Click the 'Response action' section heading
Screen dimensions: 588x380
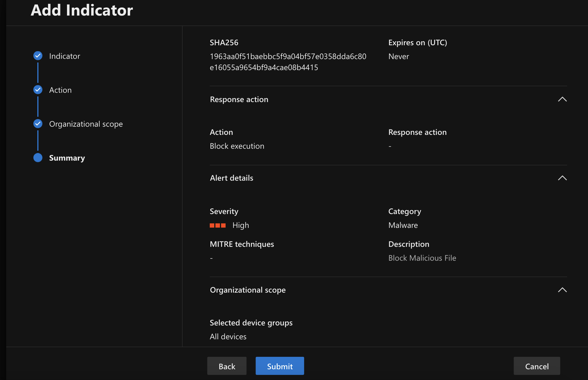click(x=239, y=99)
